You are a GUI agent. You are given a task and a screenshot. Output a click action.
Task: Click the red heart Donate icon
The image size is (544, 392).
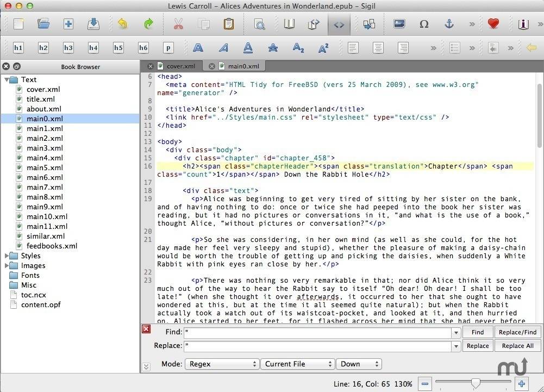coord(493,23)
